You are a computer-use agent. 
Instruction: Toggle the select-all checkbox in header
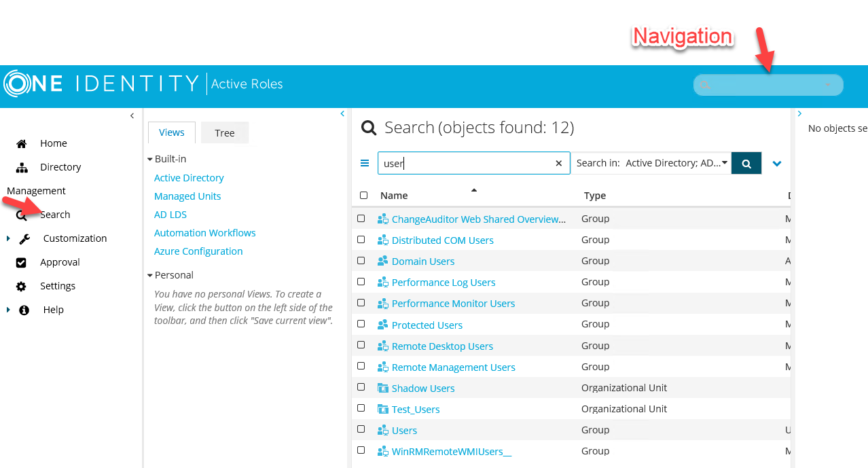[363, 195]
